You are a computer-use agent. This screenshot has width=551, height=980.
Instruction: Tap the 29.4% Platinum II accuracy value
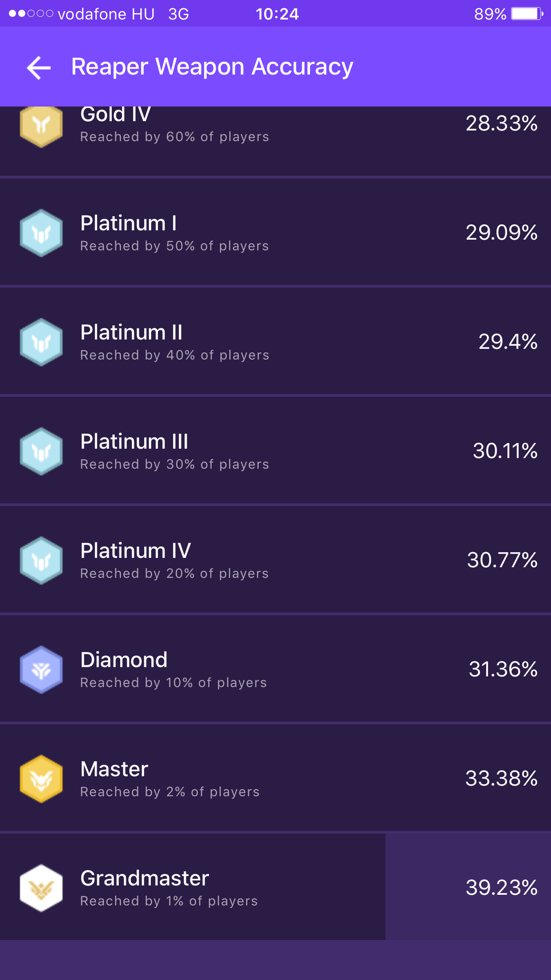pos(507,342)
